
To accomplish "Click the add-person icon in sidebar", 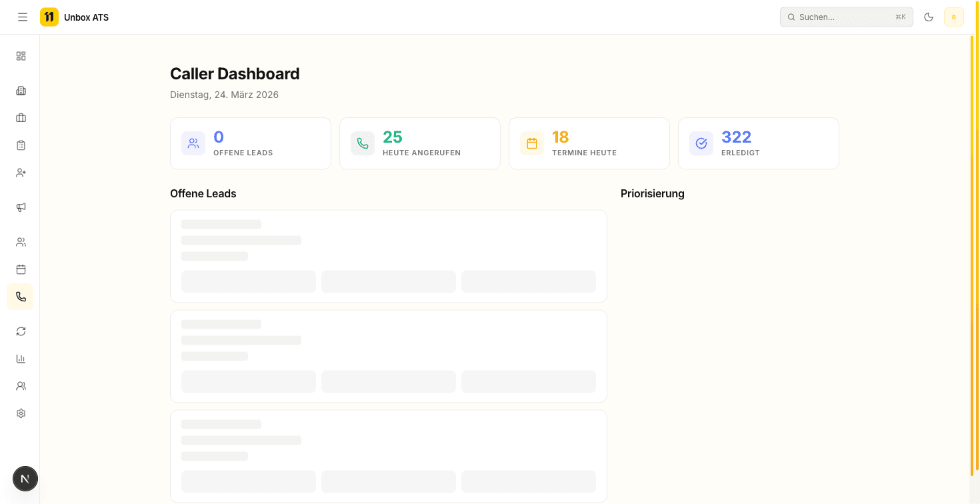I will click(x=20, y=172).
